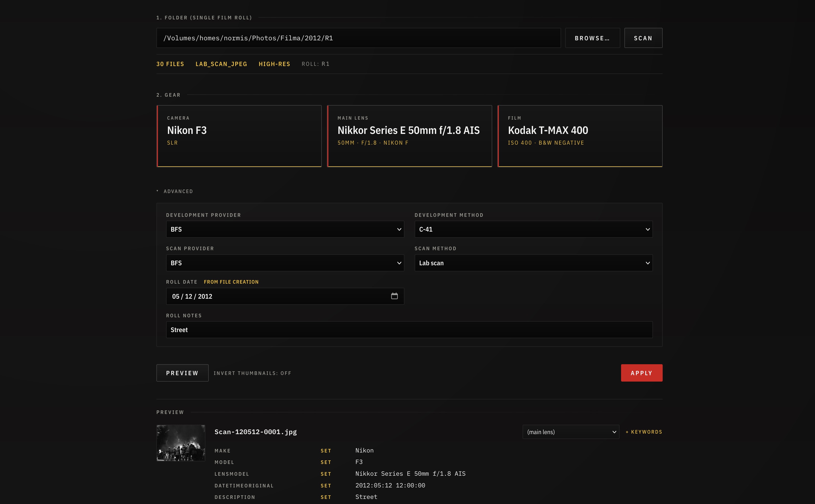Click the Scan-120512-0001.jpg thumbnail
815x504 pixels.
pyautogui.click(x=180, y=443)
